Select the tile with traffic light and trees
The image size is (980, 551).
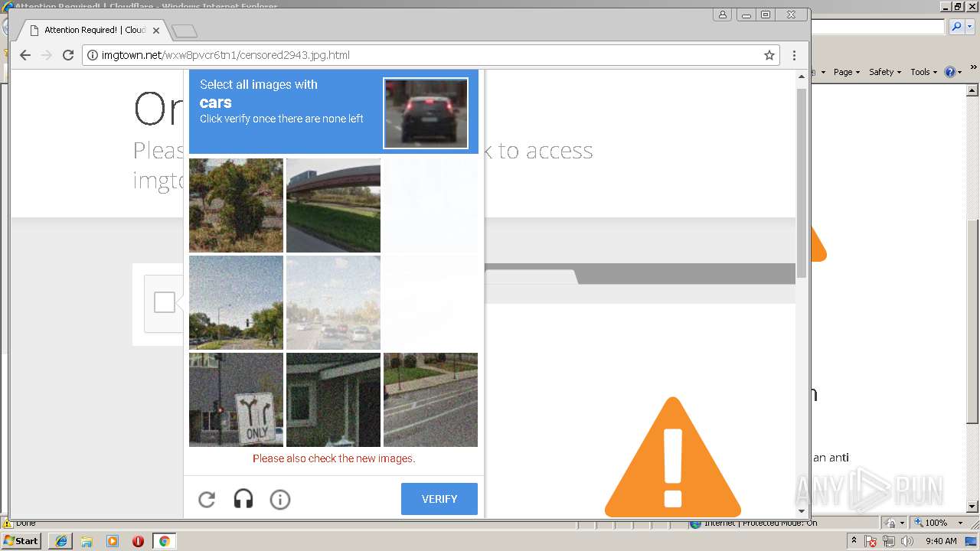point(236,302)
